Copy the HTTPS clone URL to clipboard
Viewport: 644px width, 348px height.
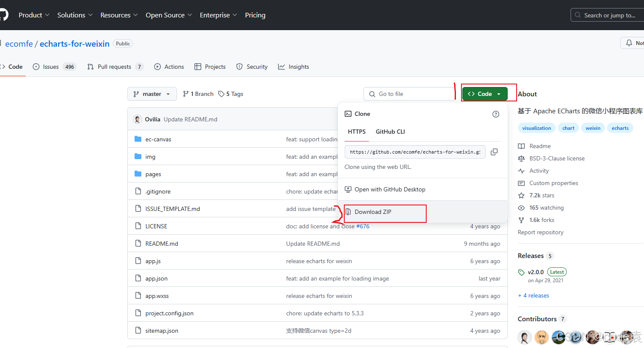[494, 152]
